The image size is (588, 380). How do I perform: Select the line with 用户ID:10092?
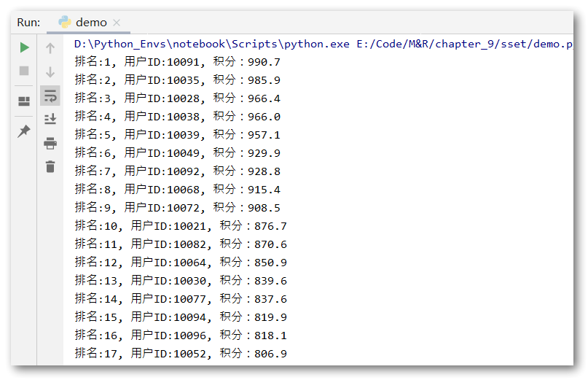coord(177,171)
